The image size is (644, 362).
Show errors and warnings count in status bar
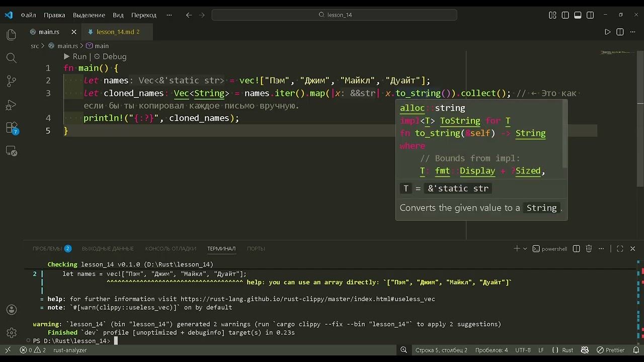(x=33, y=350)
